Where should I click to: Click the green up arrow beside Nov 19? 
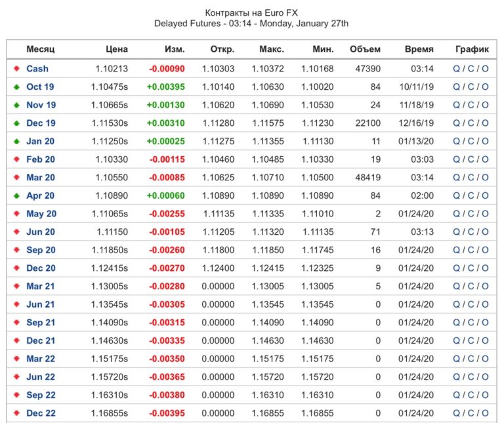point(16,105)
